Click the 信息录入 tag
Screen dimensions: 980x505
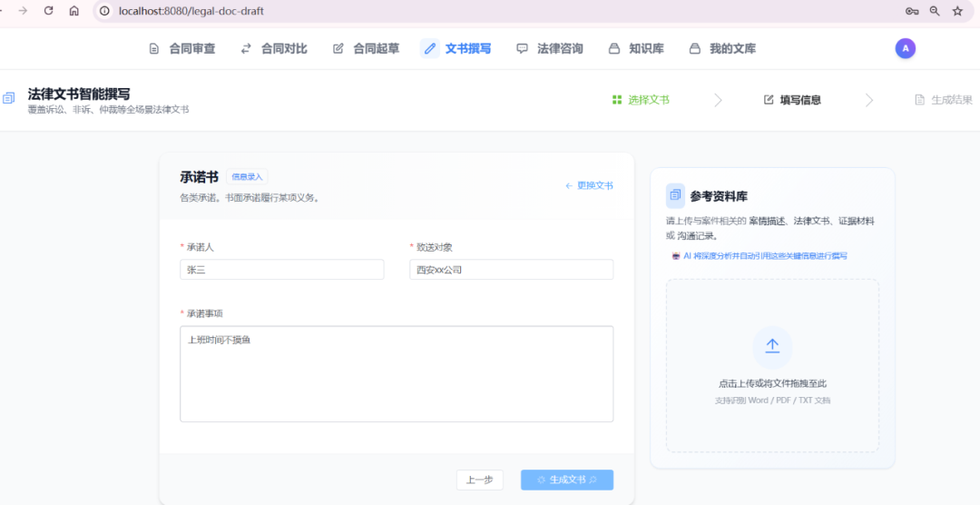(247, 177)
